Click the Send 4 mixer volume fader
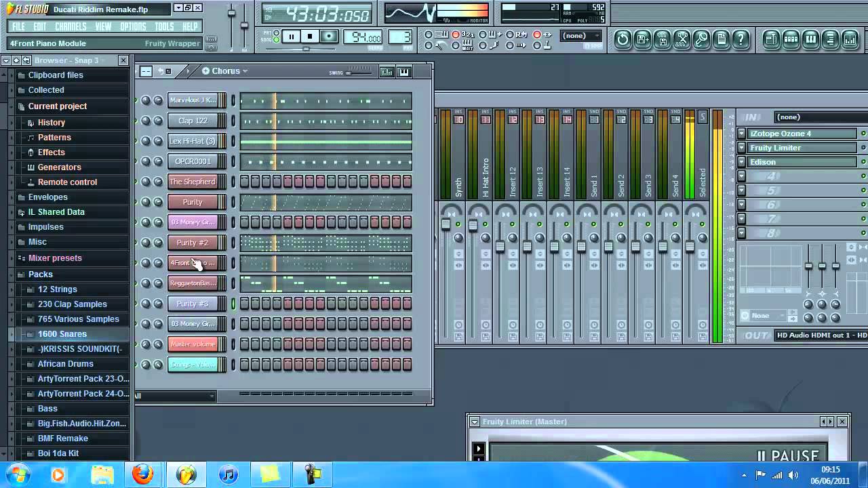Image resolution: width=868 pixels, height=488 pixels. [x=663, y=247]
